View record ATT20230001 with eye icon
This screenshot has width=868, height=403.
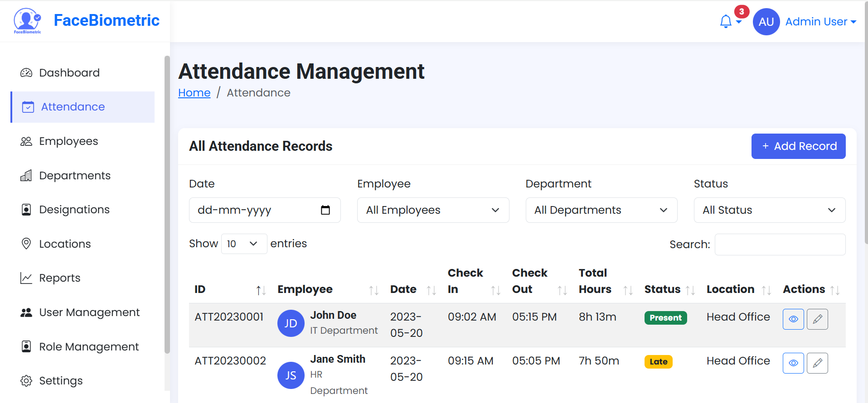[793, 319]
